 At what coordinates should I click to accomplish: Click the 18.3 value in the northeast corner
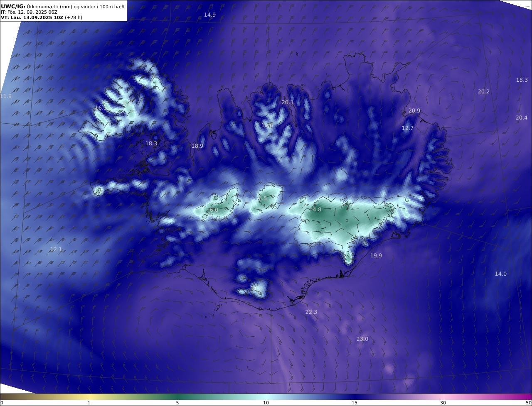522,80
